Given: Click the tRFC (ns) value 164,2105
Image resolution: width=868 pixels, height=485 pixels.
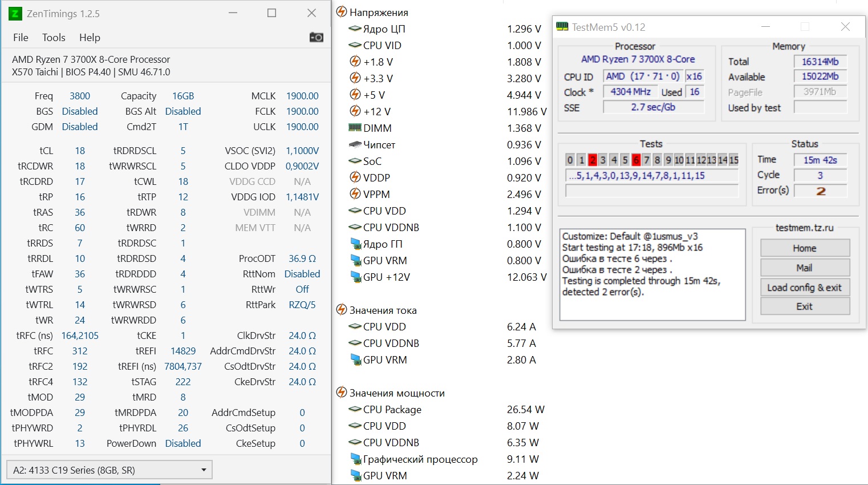Looking at the screenshot, I should [80, 336].
